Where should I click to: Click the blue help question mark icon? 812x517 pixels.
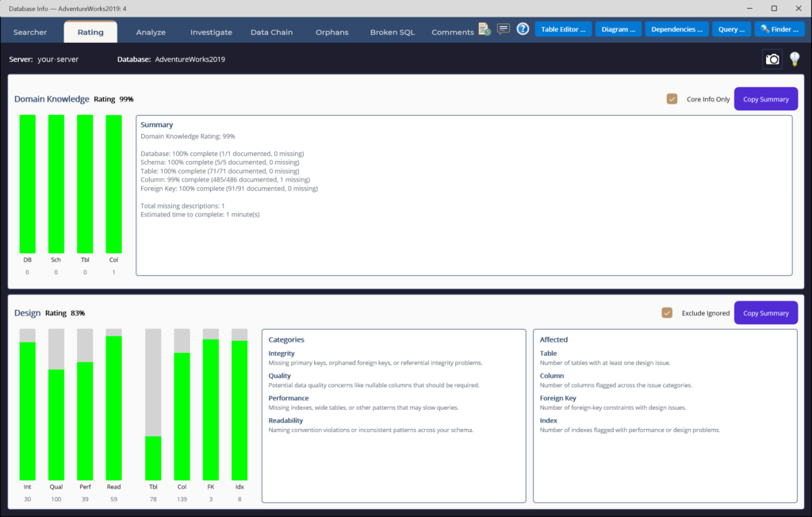(523, 29)
